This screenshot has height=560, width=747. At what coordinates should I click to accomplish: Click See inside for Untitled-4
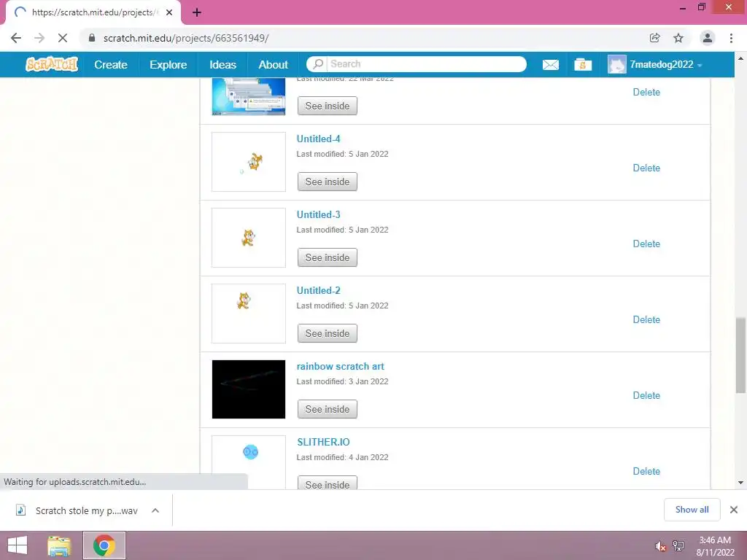328,182
